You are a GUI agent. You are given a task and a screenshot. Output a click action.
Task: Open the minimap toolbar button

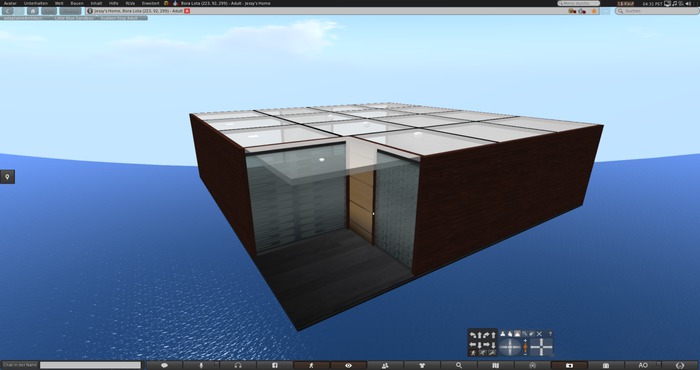[532, 365]
